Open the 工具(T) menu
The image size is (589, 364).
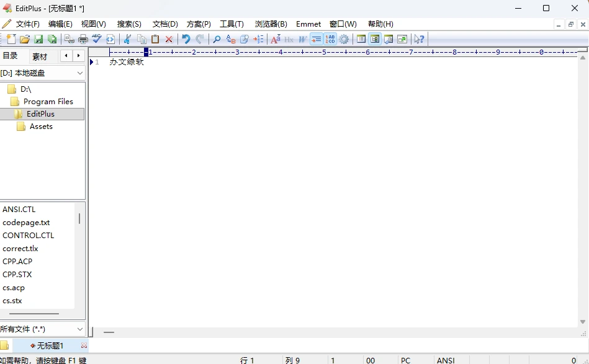pyautogui.click(x=232, y=24)
